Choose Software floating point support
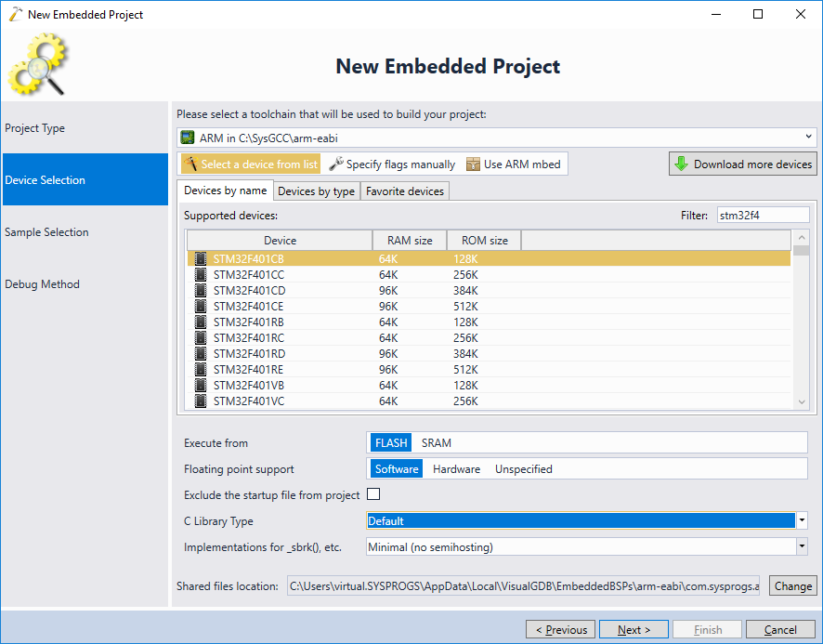Screen dimensions: 823x644 tap(397, 469)
